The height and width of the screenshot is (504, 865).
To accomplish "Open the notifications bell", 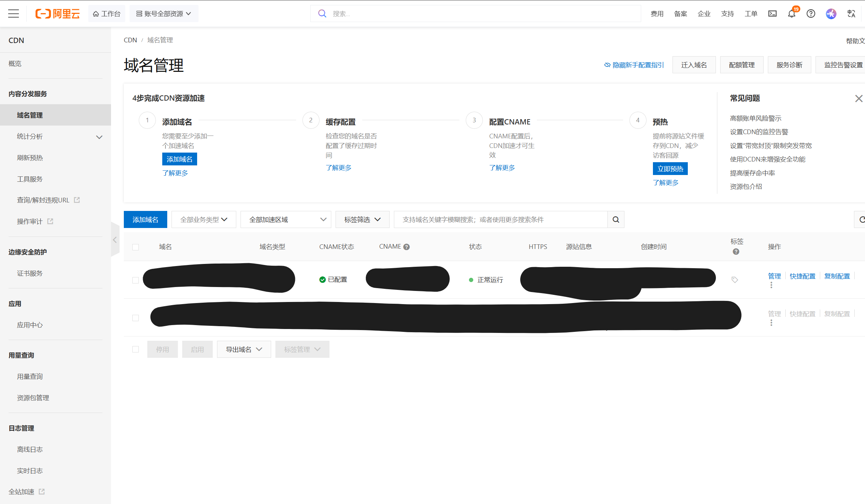I will [x=791, y=14].
